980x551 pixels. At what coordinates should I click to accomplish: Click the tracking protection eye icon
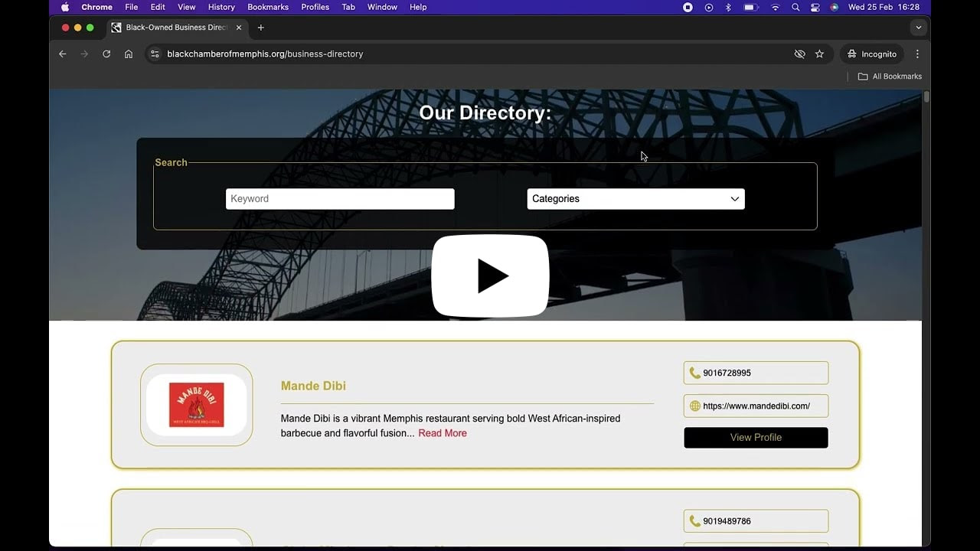pos(799,54)
